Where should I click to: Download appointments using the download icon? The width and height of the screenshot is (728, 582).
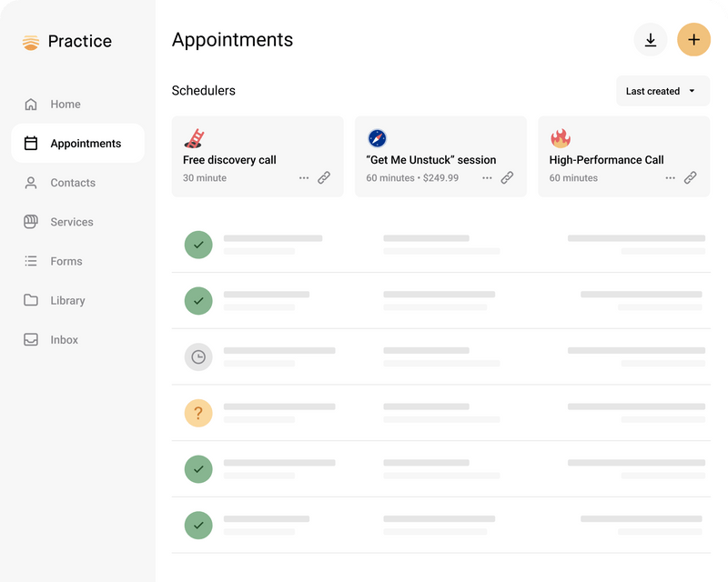(x=650, y=40)
